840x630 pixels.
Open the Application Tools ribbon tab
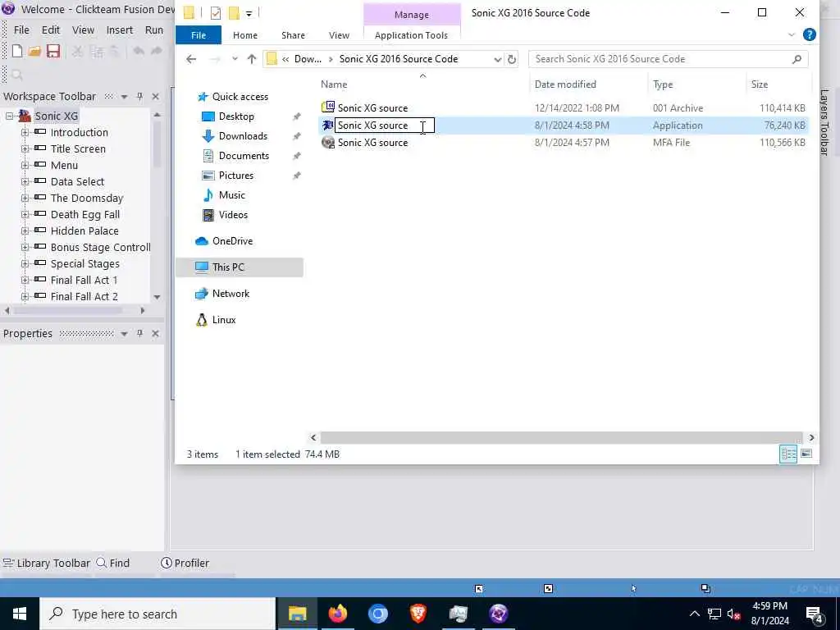(x=412, y=34)
